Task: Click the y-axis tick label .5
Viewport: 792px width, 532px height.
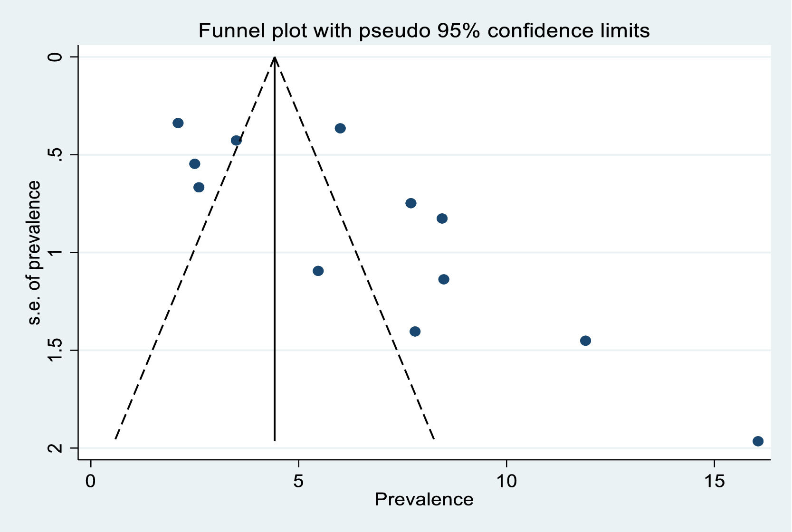Action: point(56,154)
